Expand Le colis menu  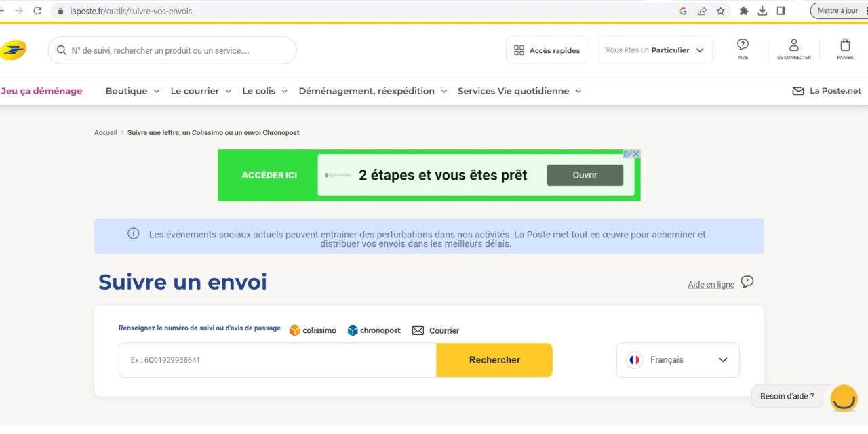[x=265, y=91]
